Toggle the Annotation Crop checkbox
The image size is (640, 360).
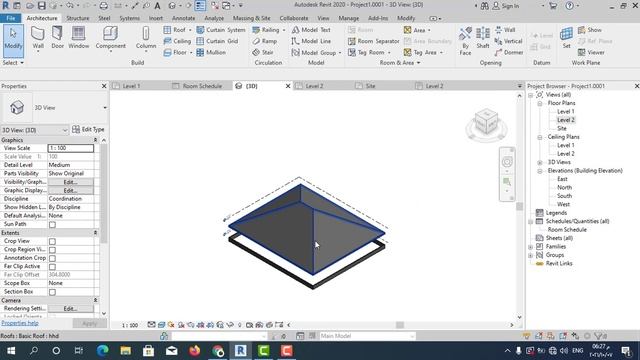(x=52, y=258)
